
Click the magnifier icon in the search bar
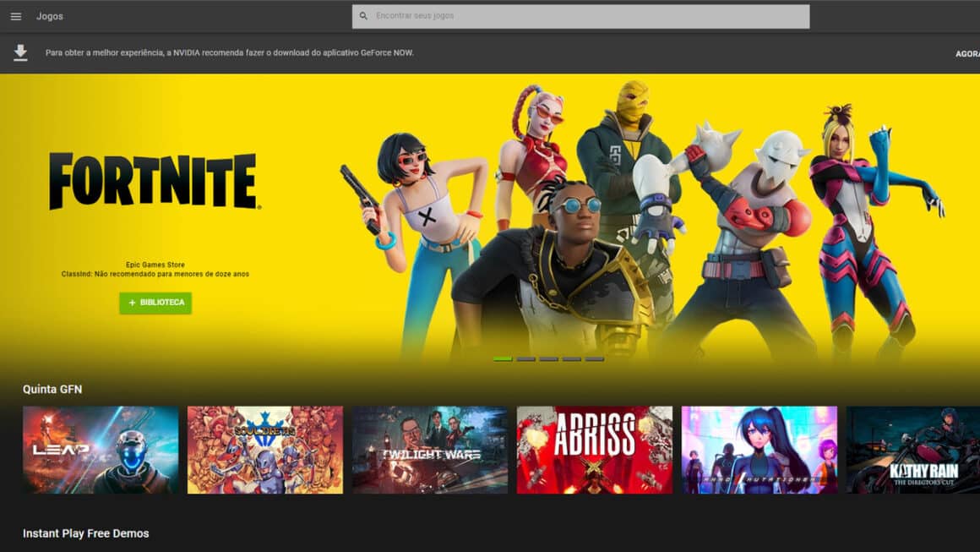tap(363, 14)
